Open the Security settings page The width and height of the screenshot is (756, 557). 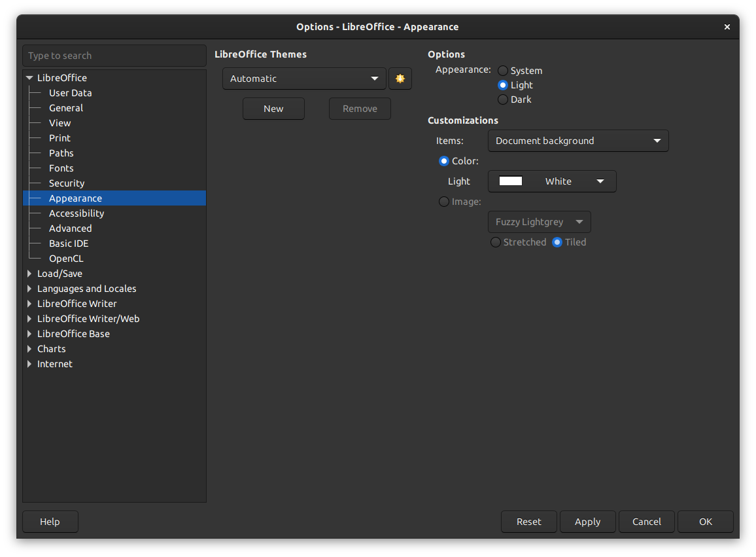tap(67, 183)
